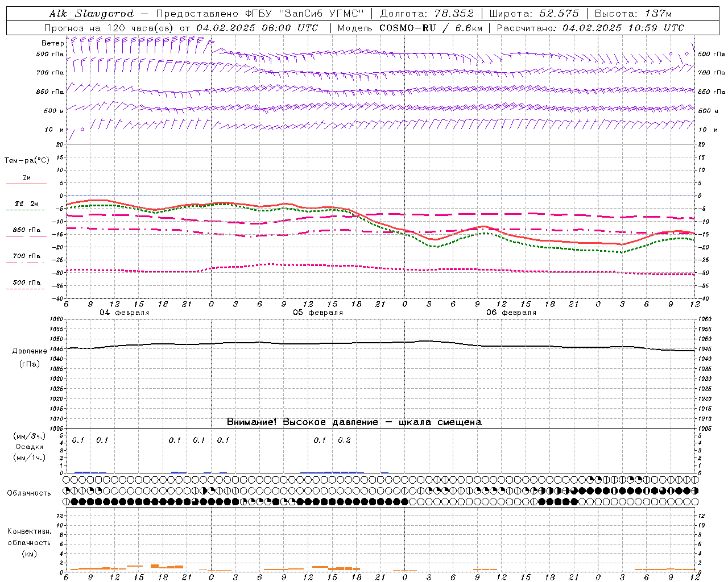728x582 pixels.
Task: Click the '(мм/3ч.)' precipitation unit label
Action: 30,436
